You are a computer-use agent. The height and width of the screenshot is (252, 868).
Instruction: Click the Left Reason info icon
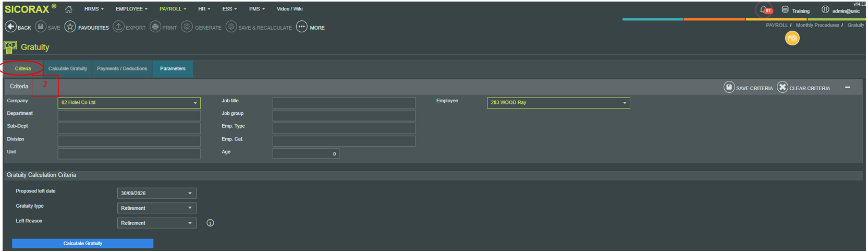[210, 223]
